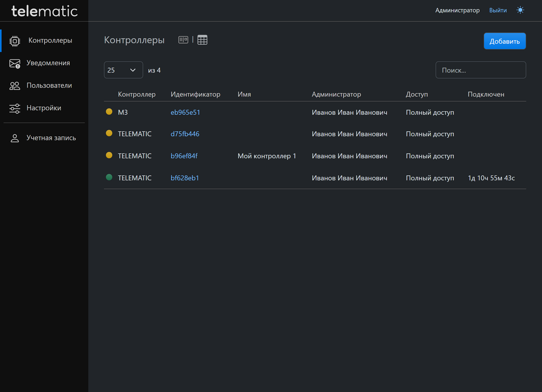
Task: Click the telematic logo
Action: coord(44,11)
